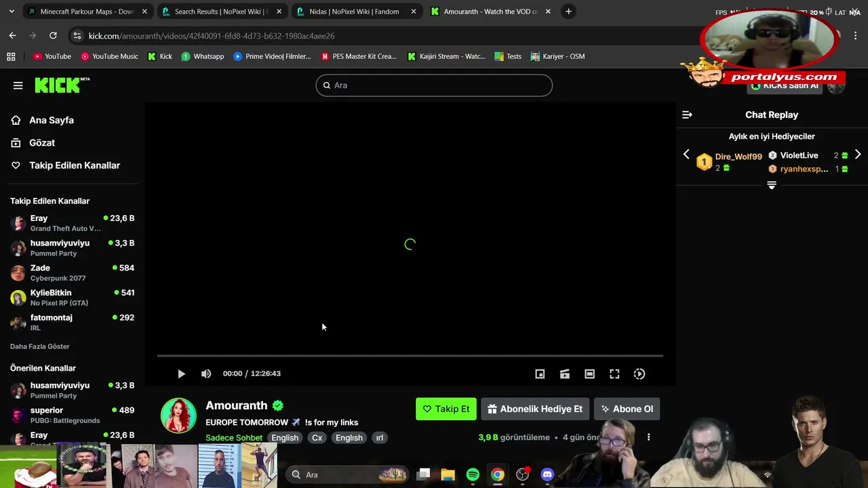Select the Sadece Sohbet category
Screen dimensions: 868x488
click(234, 438)
